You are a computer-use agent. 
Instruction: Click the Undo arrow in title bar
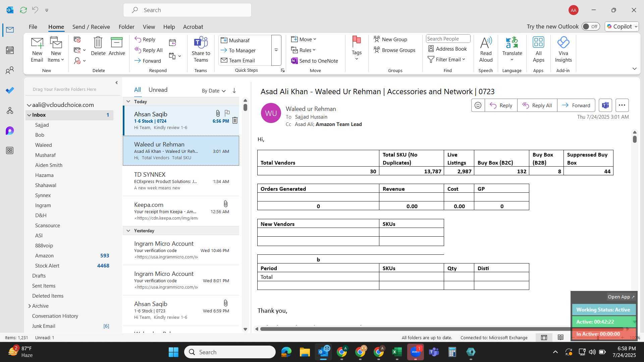pos(35,10)
